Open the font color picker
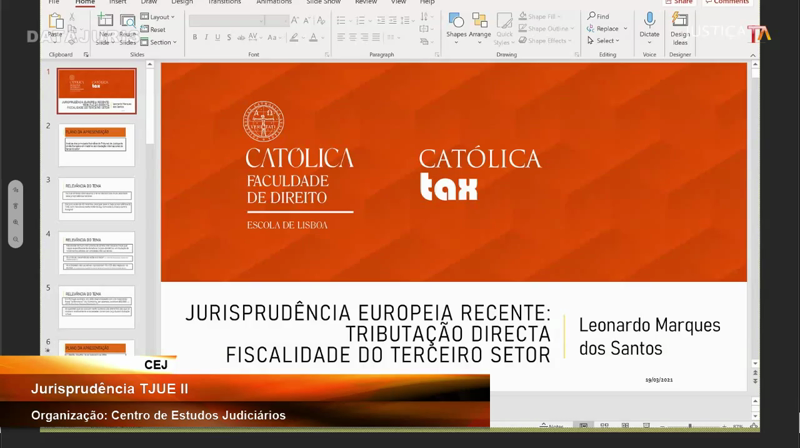Viewport: 800px width, 448px height. point(314,38)
